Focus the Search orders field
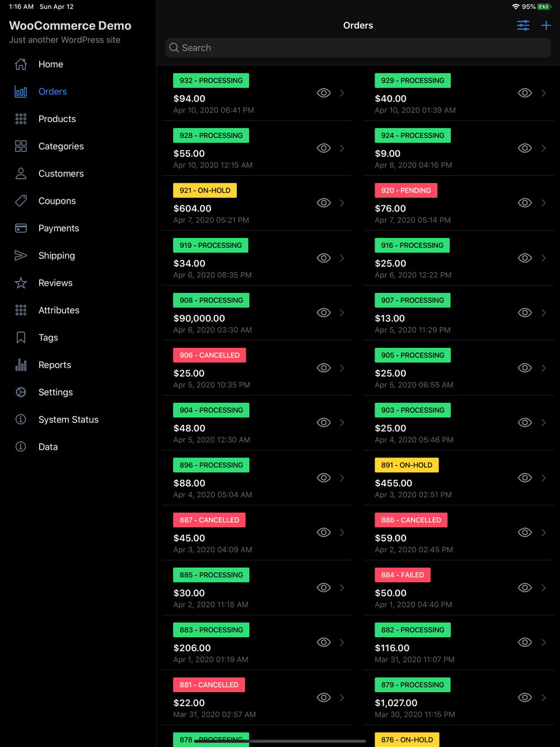Viewport: 560px width, 747px height. pos(358,48)
